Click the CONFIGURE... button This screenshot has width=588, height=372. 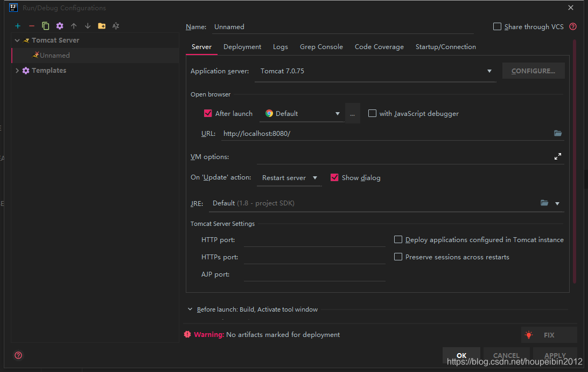pyautogui.click(x=533, y=71)
